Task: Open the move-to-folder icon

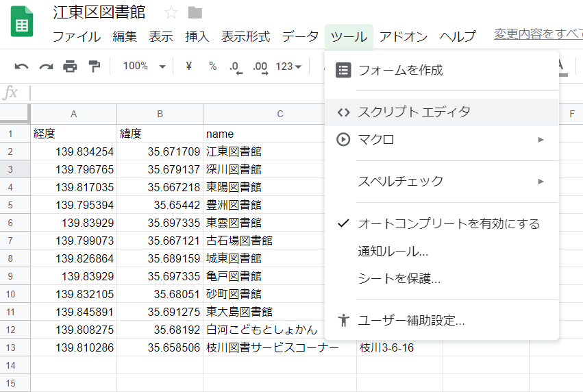Action: [195, 13]
